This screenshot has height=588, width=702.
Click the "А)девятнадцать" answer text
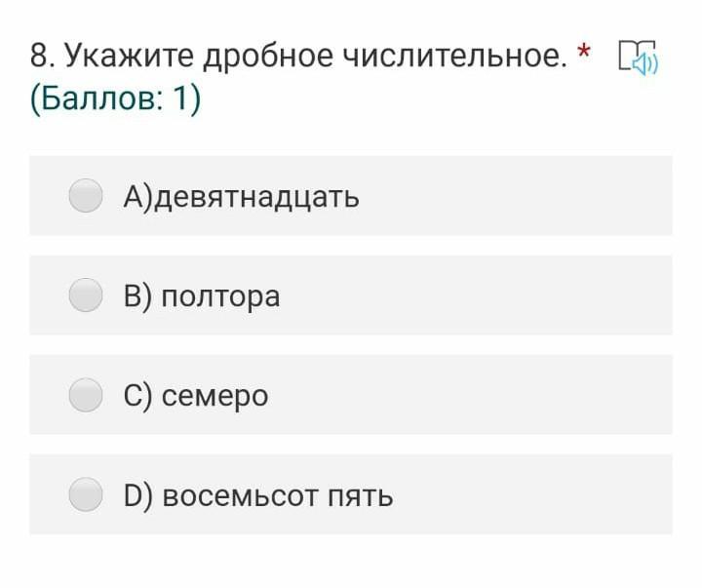click(241, 196)
